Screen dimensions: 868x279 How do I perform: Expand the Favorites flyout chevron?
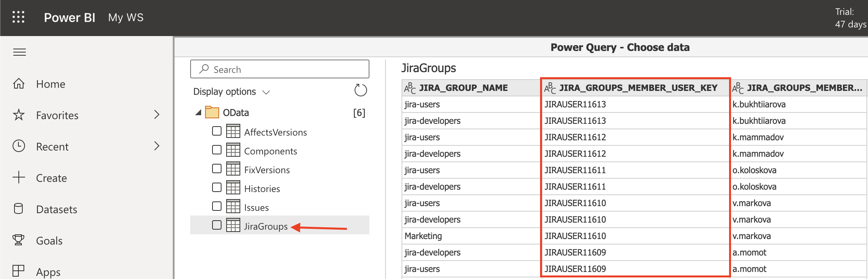pyautogui.click(x=157, y=115)
